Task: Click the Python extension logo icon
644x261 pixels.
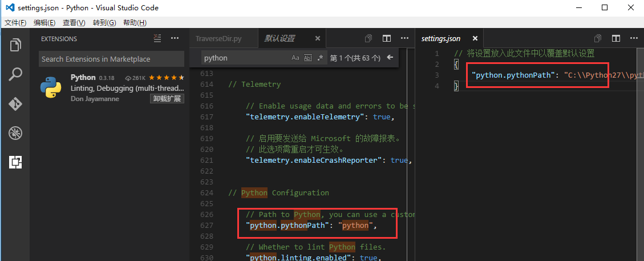Action: pyautogui.click(x=51, y=87)
